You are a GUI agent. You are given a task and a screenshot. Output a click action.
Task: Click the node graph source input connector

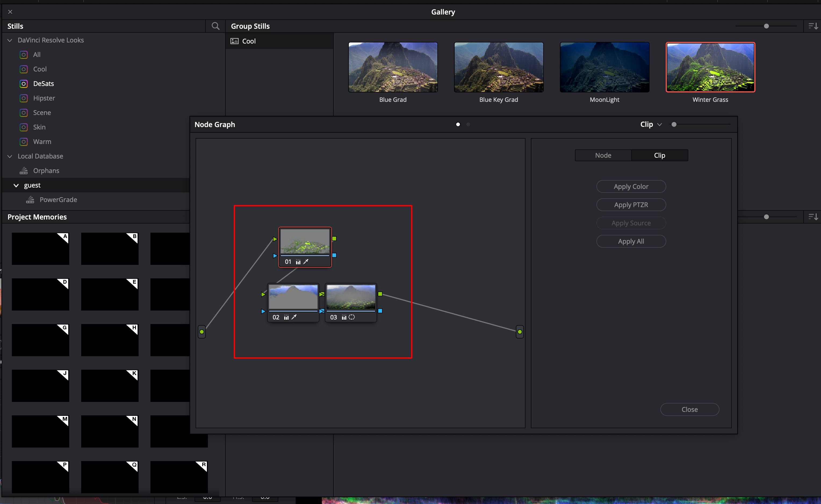coord(202,332)
